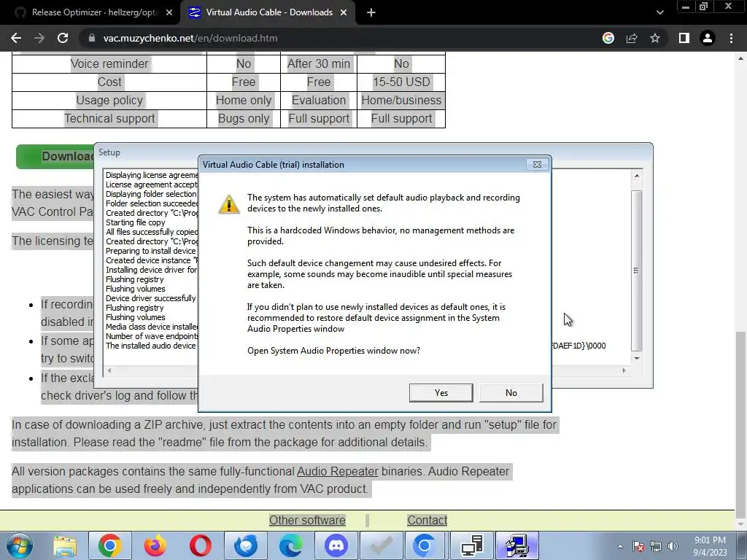Screen dimensions: 747x560
Task: Open File Explorer from the taskbar
Action: coord(65,545)
